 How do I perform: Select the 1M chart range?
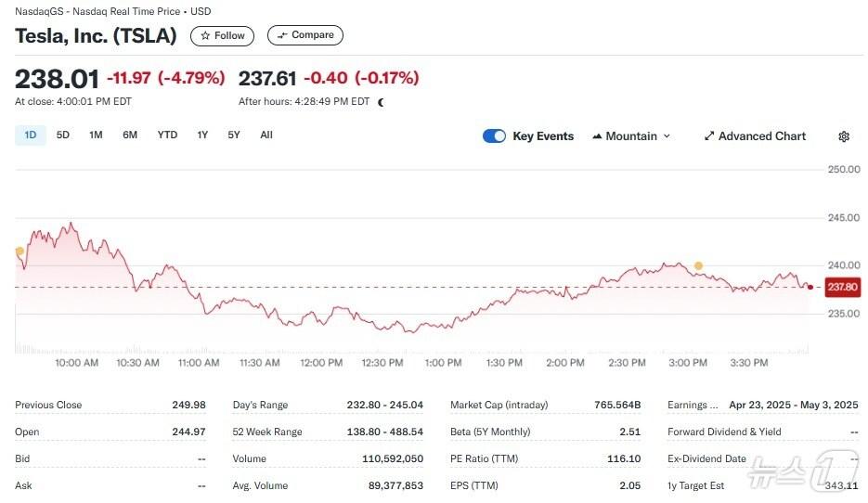(x=96, y=135)
